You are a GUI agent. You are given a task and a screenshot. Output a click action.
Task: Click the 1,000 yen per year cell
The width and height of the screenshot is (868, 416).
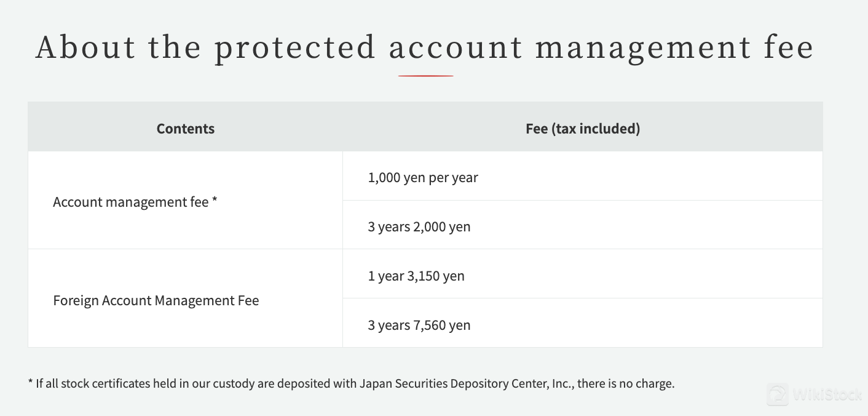pyautogui.click(x=583, y=176)
